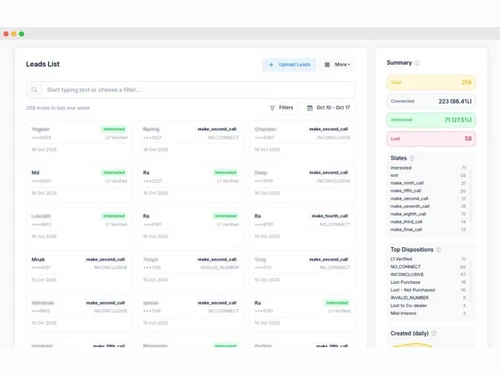Open the More dropdown menu
This screenshot has height=375, width=500.
tap(337, 65)
